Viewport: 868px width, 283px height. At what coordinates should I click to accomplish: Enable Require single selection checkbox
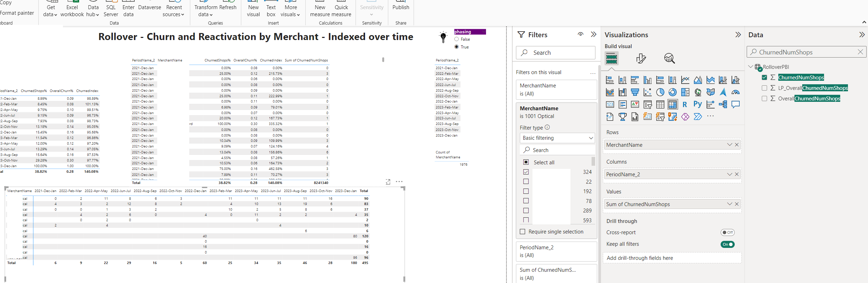pyautogui.click(x=523, y=232)
